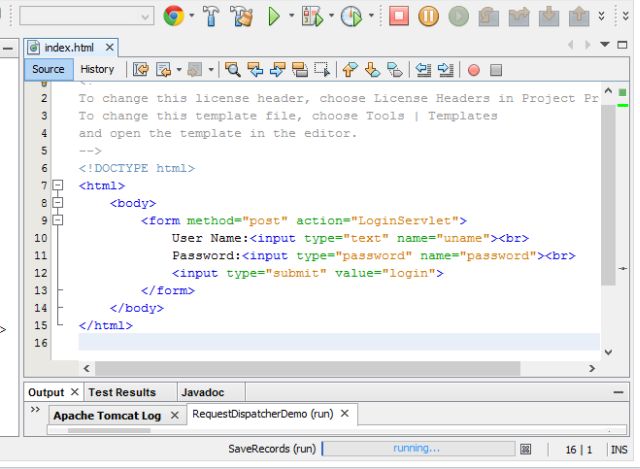Click the Shift Line Left icon
This screenshot has width=640, height=469.
click(x=423, y=70)
